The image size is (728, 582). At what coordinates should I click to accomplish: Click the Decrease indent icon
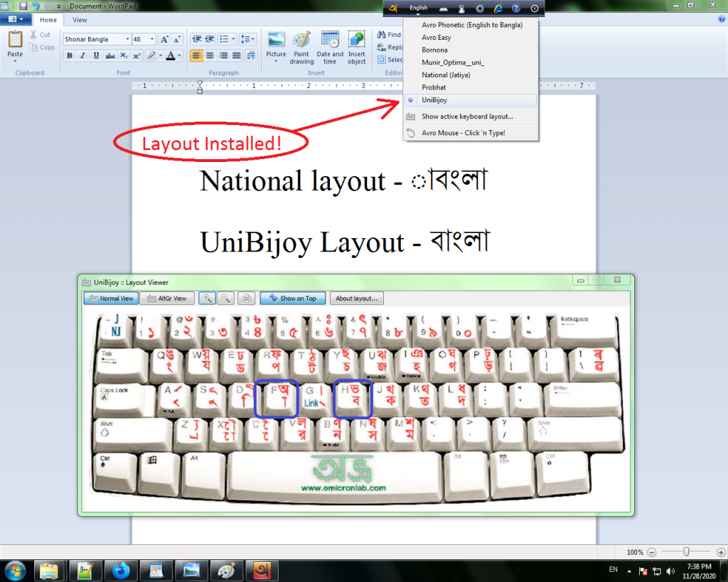197,40
